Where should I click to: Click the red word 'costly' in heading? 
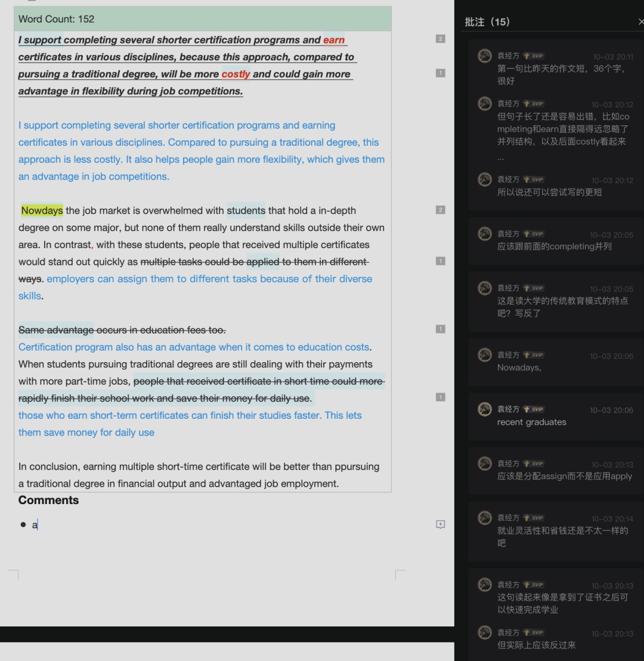pyautogui.click(x=236, y=74)
